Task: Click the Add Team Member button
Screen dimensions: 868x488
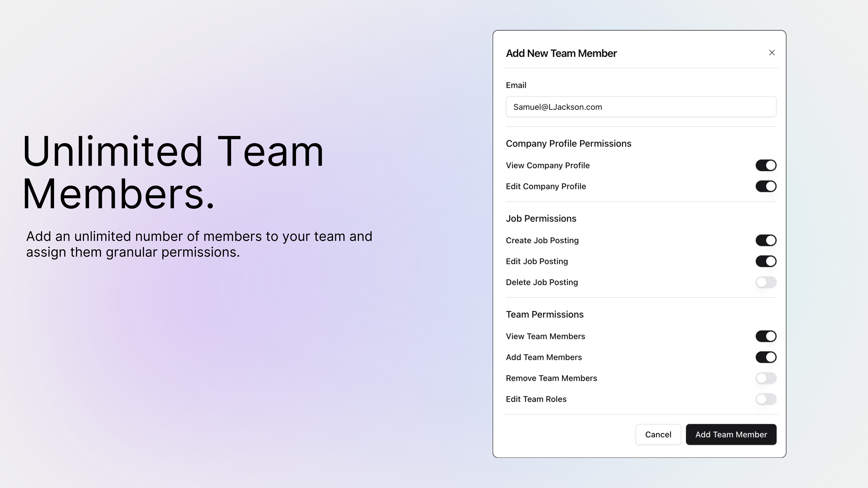Action: (x=731, y=435)
